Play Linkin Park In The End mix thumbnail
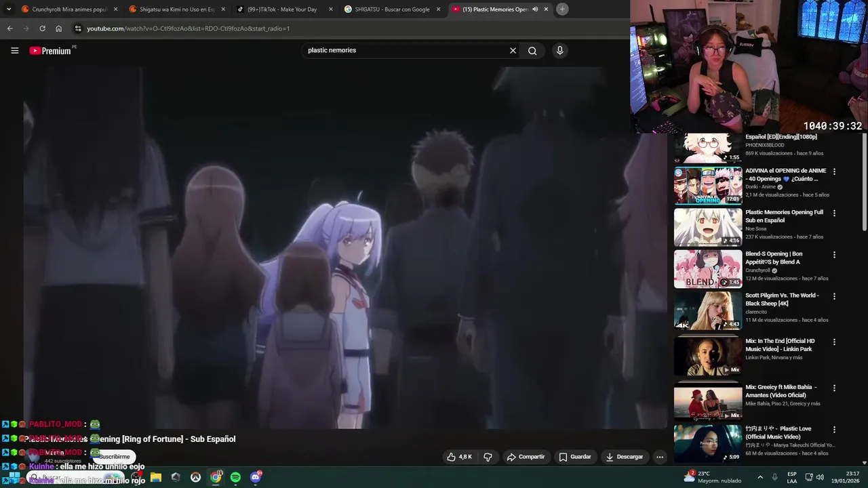Viewport: 868px width, 488px height. click(x=708, y=357)
